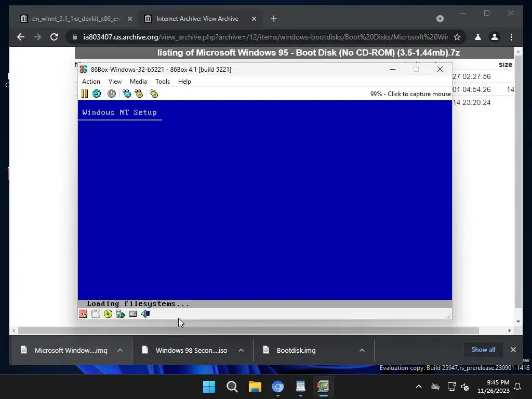Click the browser horizontal scrollbar
532x399 pixels.
click(x=248, y=331)
